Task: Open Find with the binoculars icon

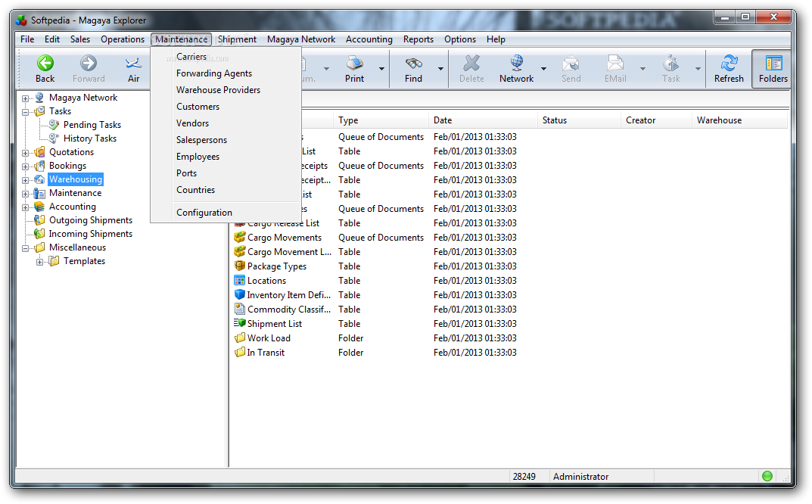Action: click(414, 64)
